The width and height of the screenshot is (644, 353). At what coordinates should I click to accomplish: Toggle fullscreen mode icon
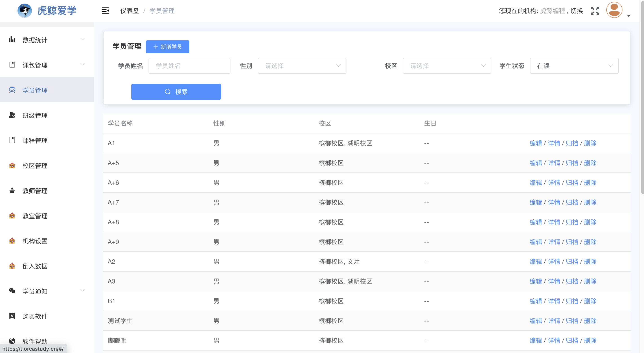coord(595,11)
